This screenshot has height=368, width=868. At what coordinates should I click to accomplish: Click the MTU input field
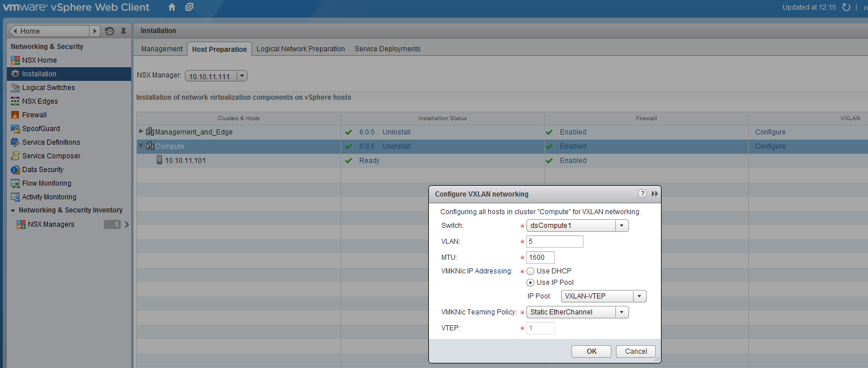(540, 257)
